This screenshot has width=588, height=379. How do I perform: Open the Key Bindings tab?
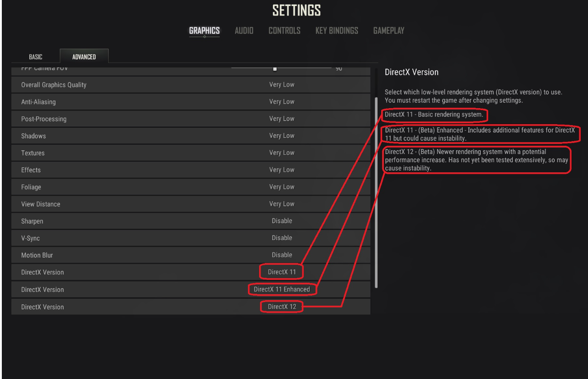[337, 31]
